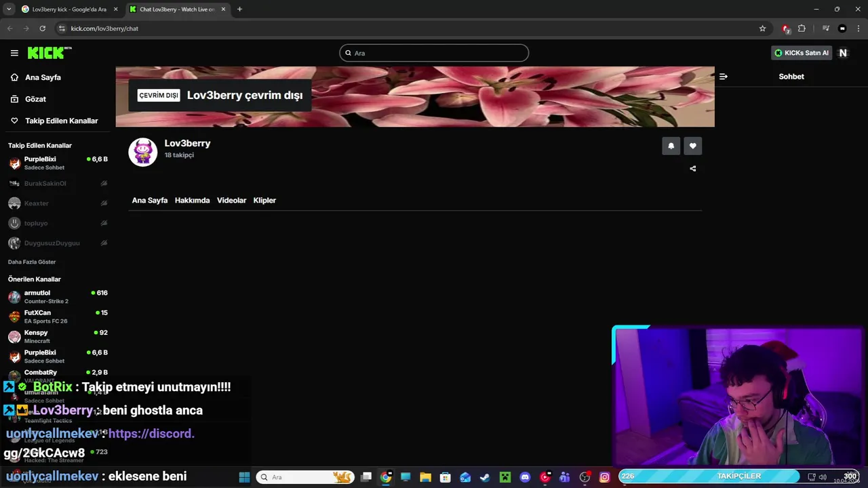Open the tab search dropdown arrow
The width and height of the screenshot is (868, 488).
[9, 9]
